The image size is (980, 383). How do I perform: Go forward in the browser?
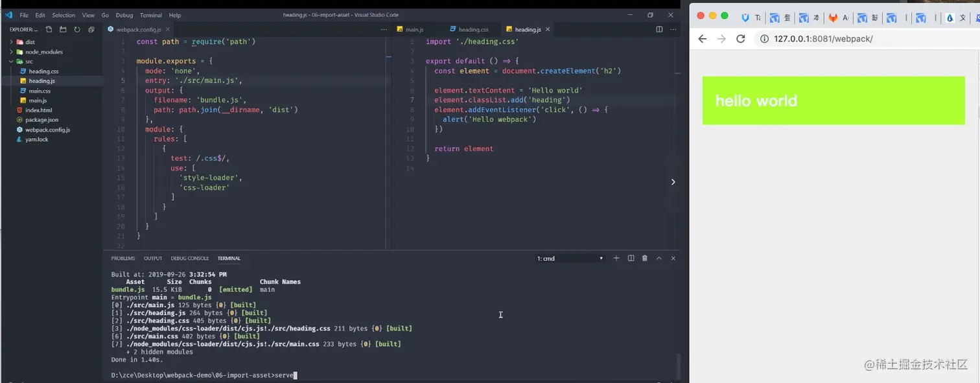721,39
